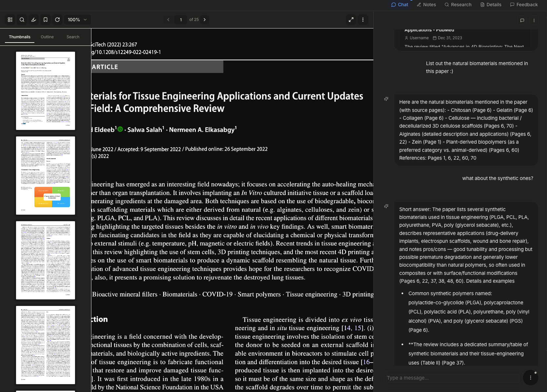Open the Details panel
547x392 pixels.
491,5
